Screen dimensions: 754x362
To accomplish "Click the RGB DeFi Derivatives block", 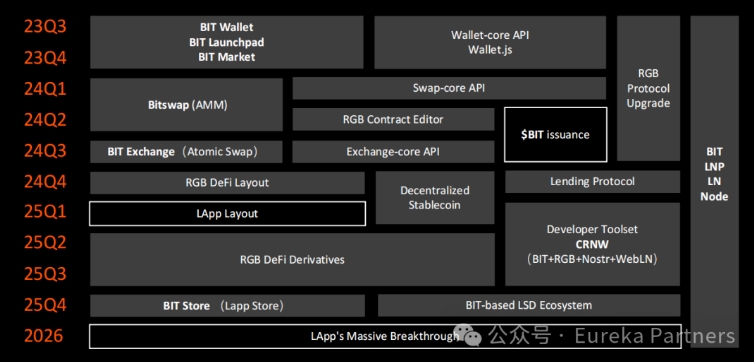I will pyautogui.click(x=292, y=260).
